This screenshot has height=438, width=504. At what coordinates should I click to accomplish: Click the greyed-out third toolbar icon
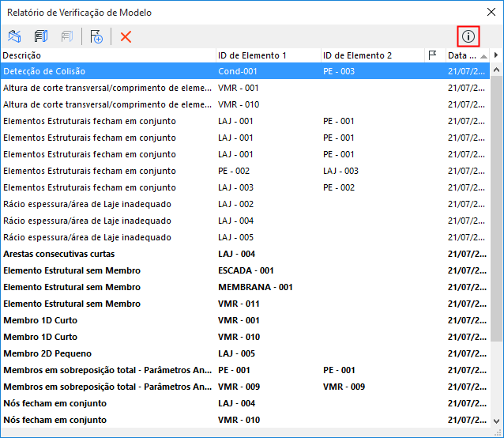point(67,36)
